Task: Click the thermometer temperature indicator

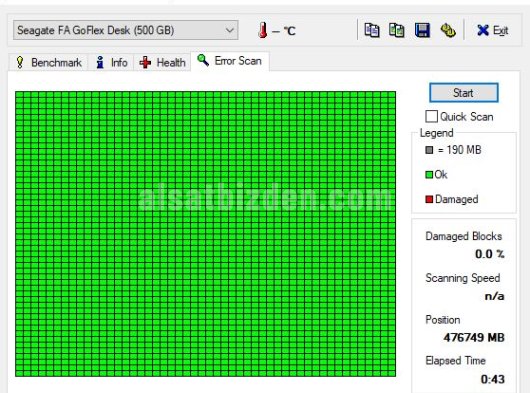Action: pyautogui.click(x=263, y=30)
